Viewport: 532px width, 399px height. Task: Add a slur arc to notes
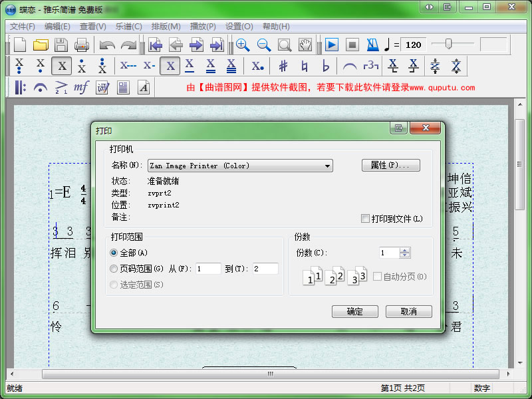(350, 66)
